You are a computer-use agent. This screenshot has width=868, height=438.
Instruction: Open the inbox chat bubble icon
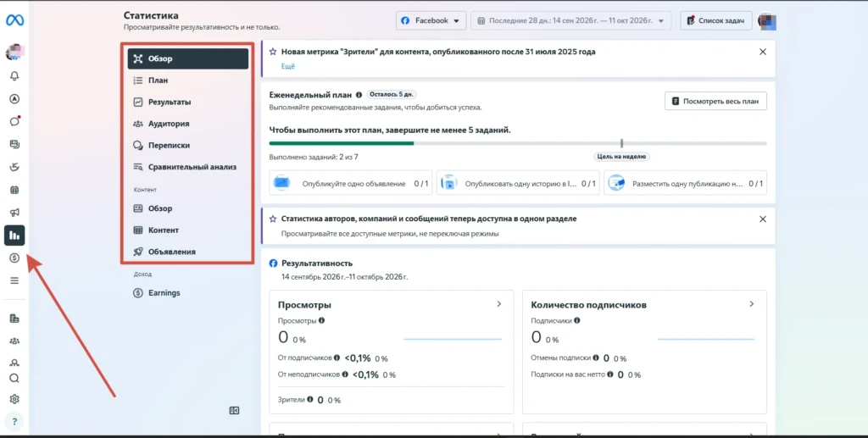(x=14, y=122)
